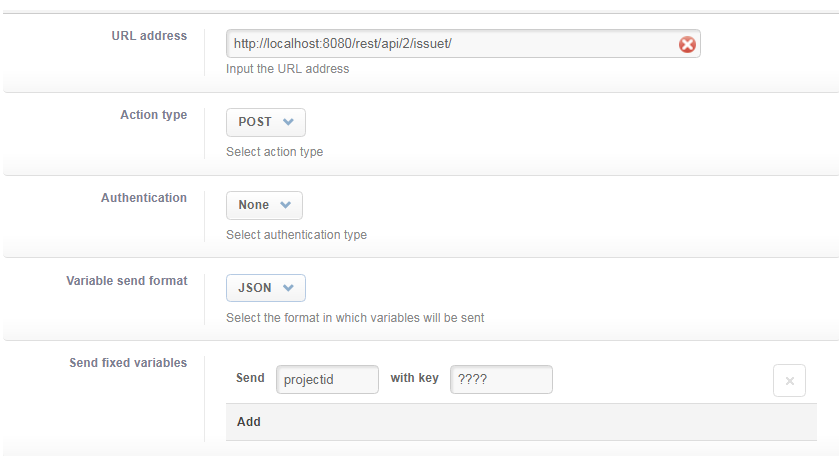
Task: Click the JSON dropdown chevron arrow
Action: pos(288,288)
